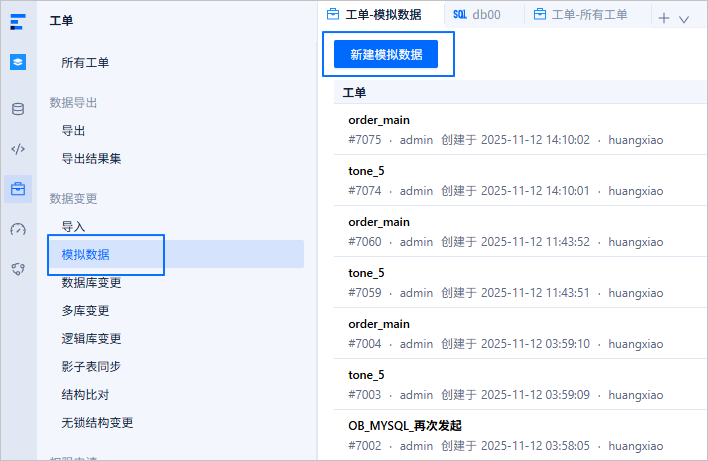
Task: Select 导出结果集 menu entry
Action: [x=91, y=158]
